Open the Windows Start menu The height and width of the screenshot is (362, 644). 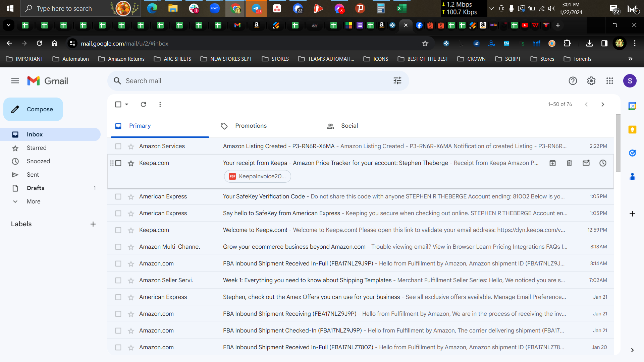10,8
